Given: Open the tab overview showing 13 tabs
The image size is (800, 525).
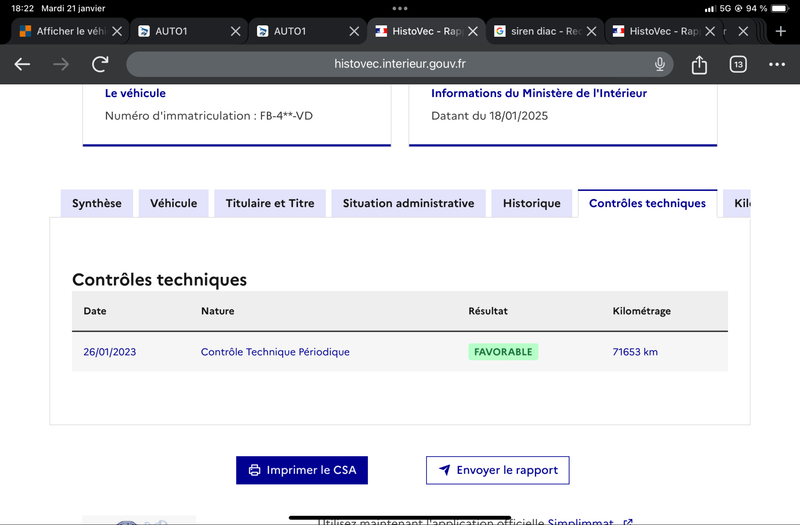Looking at the screenshot, I should 738,64.
